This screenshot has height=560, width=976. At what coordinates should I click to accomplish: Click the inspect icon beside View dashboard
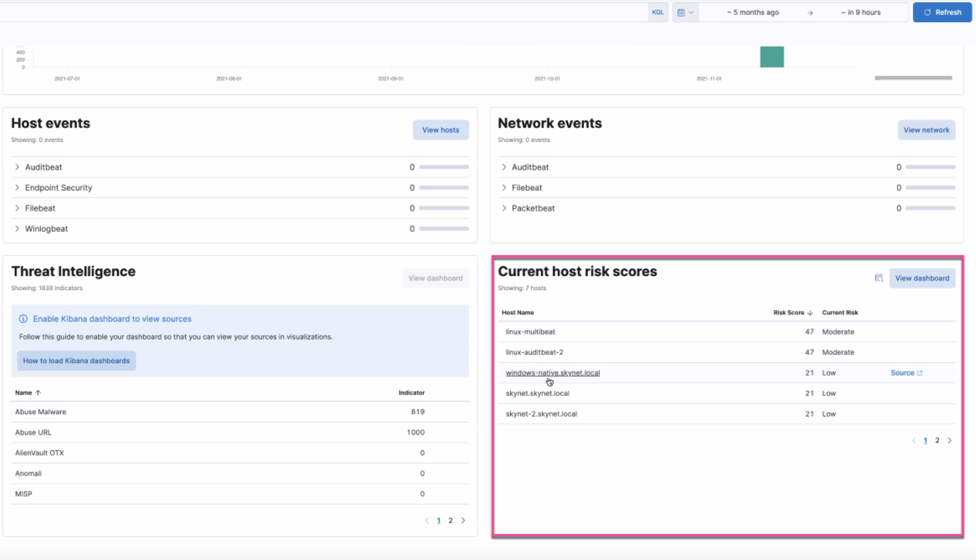point(879,278)
